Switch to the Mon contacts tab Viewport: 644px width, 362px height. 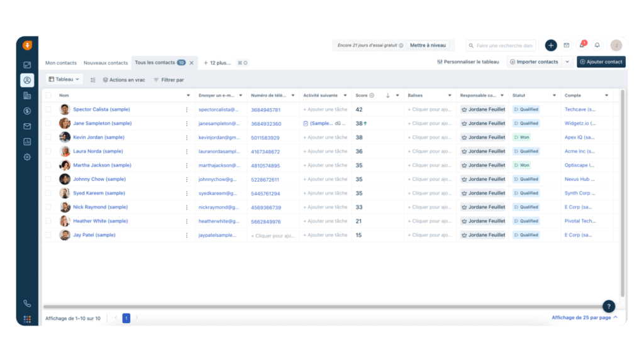pyautogui.click(x=60, y=63)
